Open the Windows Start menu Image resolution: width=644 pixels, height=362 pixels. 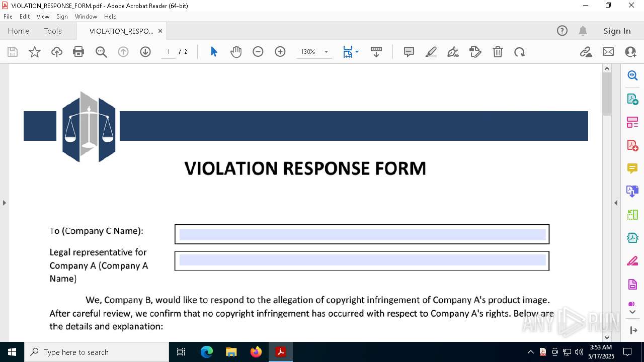[x=12, y=352]
